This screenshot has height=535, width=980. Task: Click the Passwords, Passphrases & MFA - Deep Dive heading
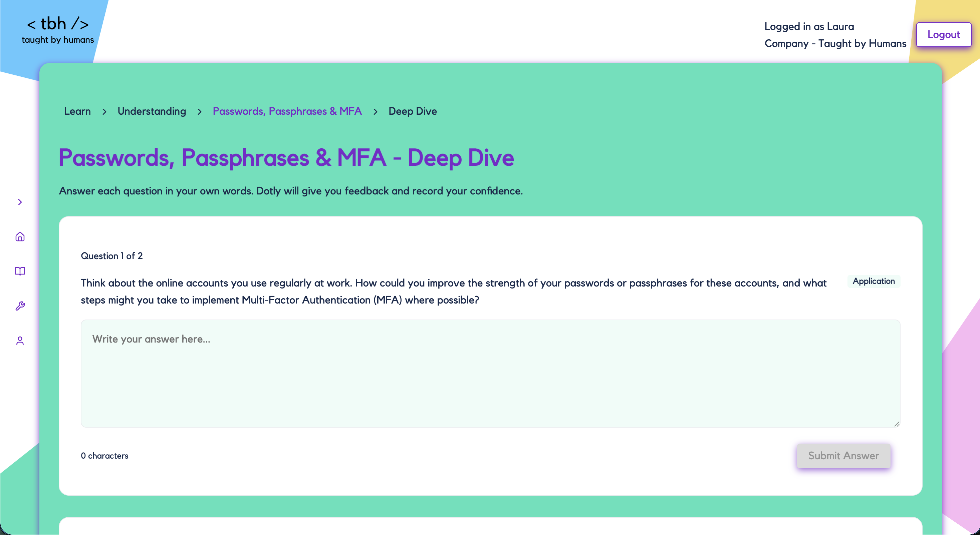tap(286, 157)
